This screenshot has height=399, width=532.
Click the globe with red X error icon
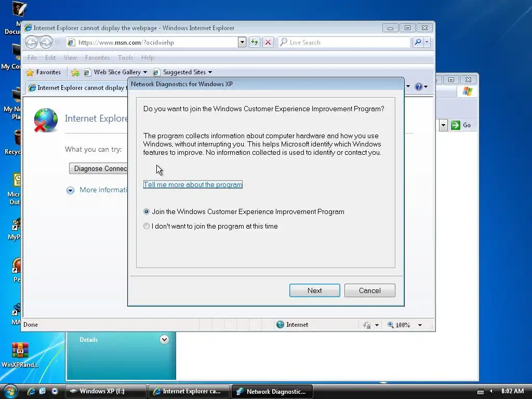tap(46, 120)
